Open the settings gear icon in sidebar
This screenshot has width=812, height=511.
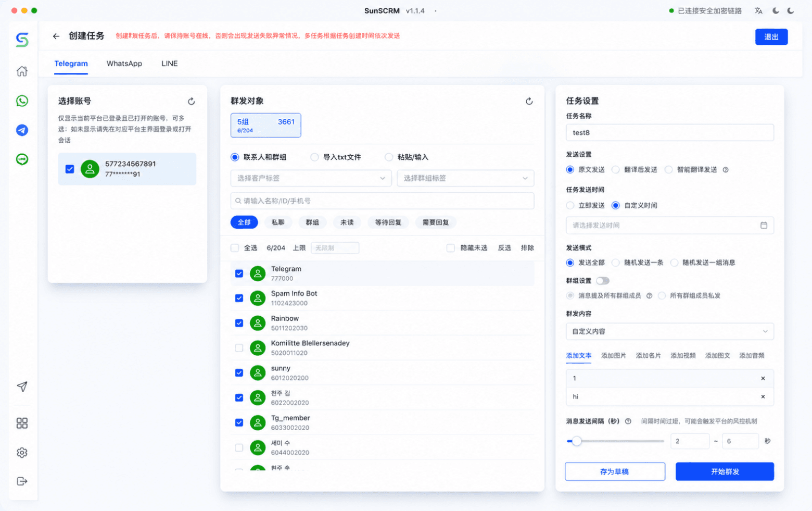(x=22, y=453)
